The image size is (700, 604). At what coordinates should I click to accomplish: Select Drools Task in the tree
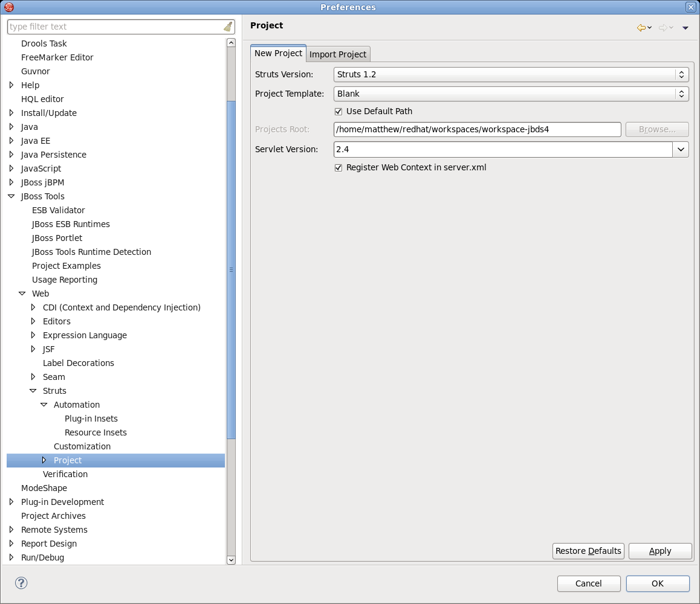click(x=44, y=43)
